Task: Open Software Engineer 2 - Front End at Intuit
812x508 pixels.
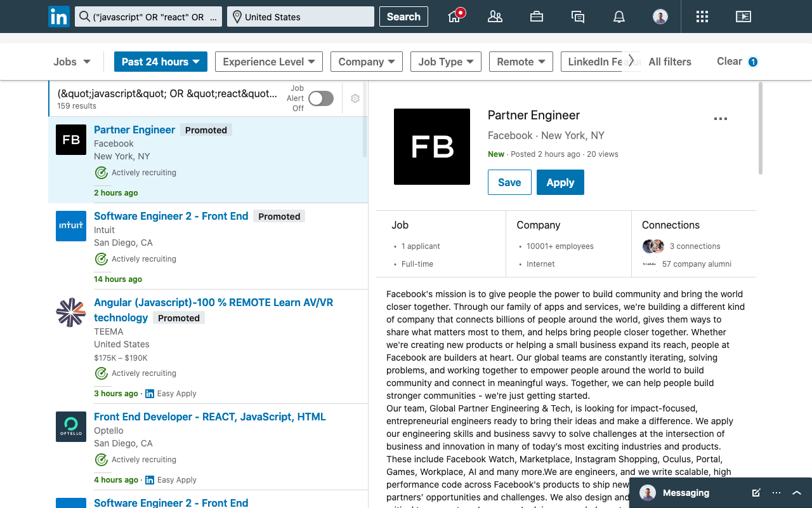Action: click(171, 216)
